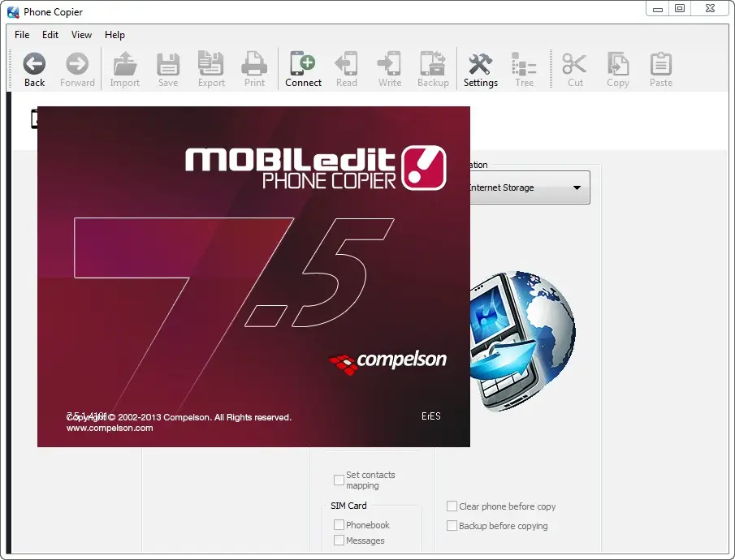Click the Forward arrow toolbar icon

77,64
